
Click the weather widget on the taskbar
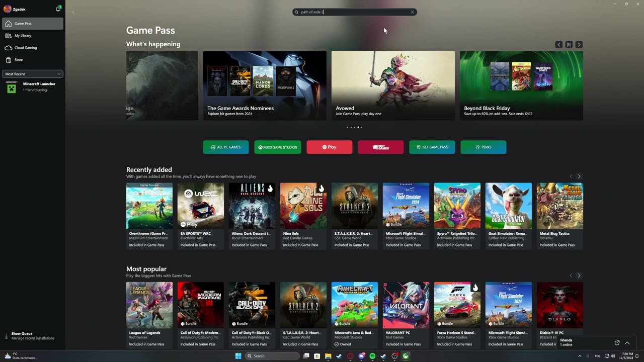pyautogui.click(x=21, y=356)
